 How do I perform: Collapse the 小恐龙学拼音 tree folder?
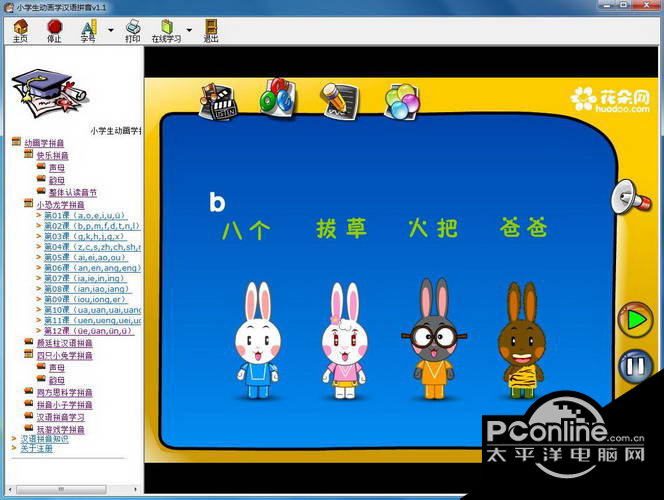click(28, 204)
